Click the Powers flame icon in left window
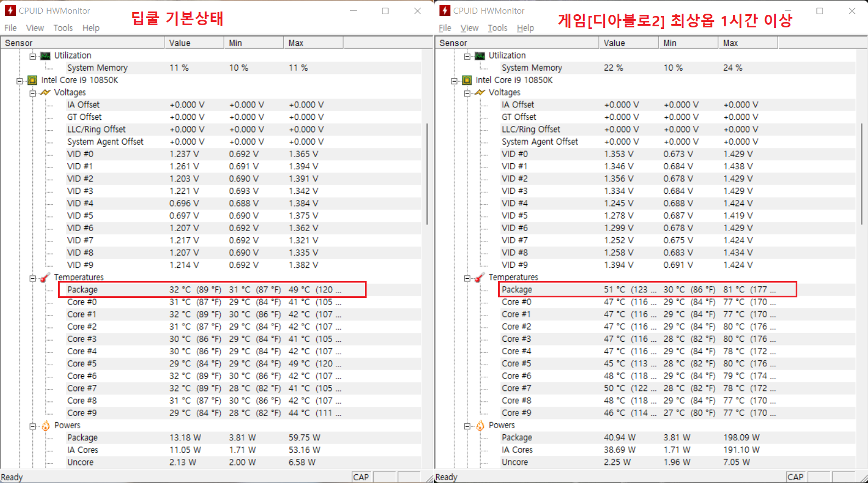The height and width of the screenshot is (483, 868). pyautogui.click(x=45, y=426)
